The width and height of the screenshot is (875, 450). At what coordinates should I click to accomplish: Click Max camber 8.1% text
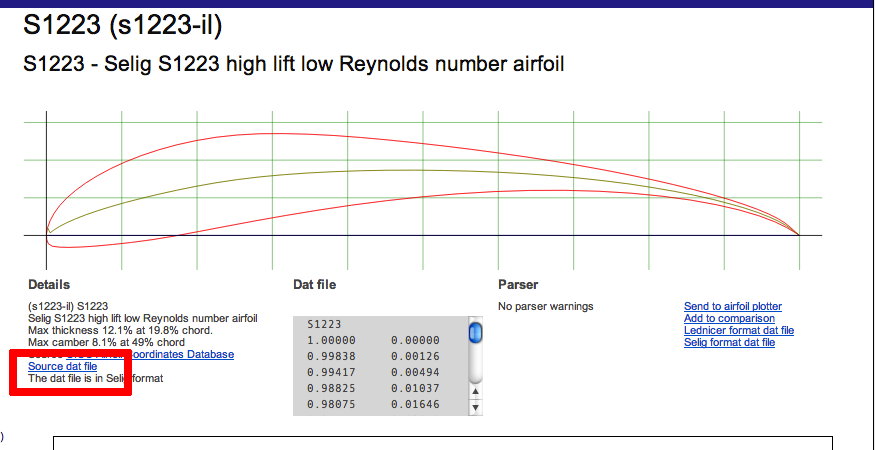(x=106, y=342)
